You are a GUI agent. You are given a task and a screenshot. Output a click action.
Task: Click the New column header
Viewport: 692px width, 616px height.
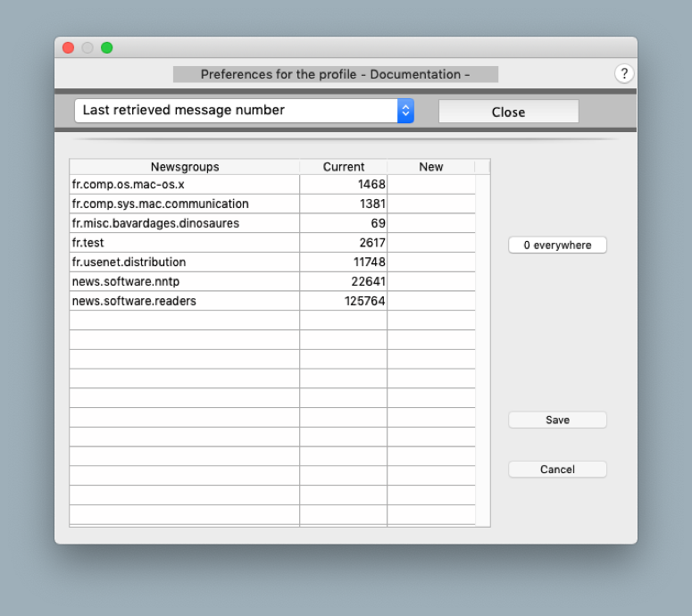coord(431,167)
